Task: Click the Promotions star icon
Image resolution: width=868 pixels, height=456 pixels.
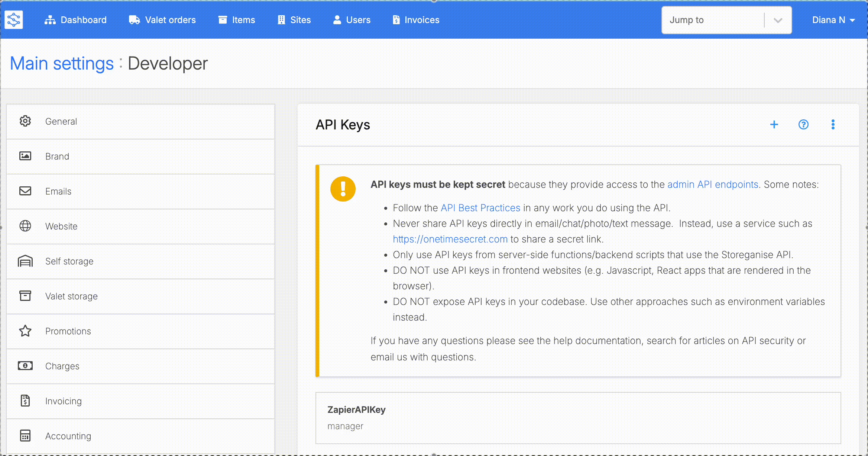Action: tap(25, 331)
